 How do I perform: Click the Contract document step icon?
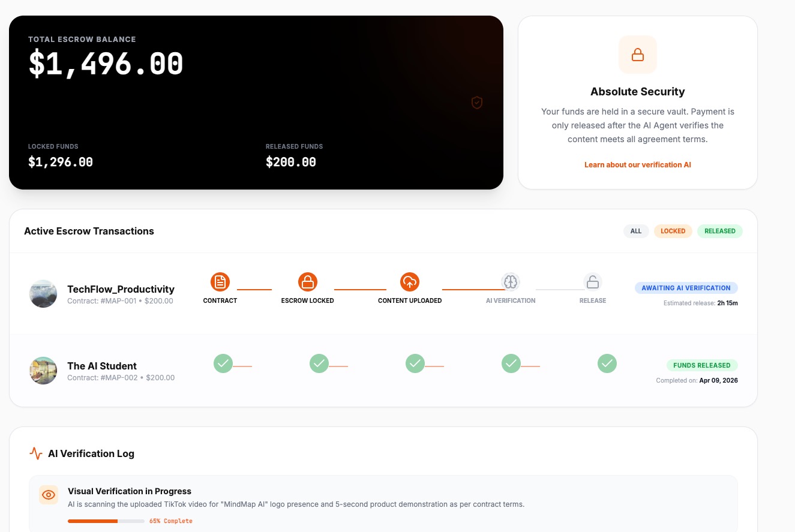tap(220, 281)
